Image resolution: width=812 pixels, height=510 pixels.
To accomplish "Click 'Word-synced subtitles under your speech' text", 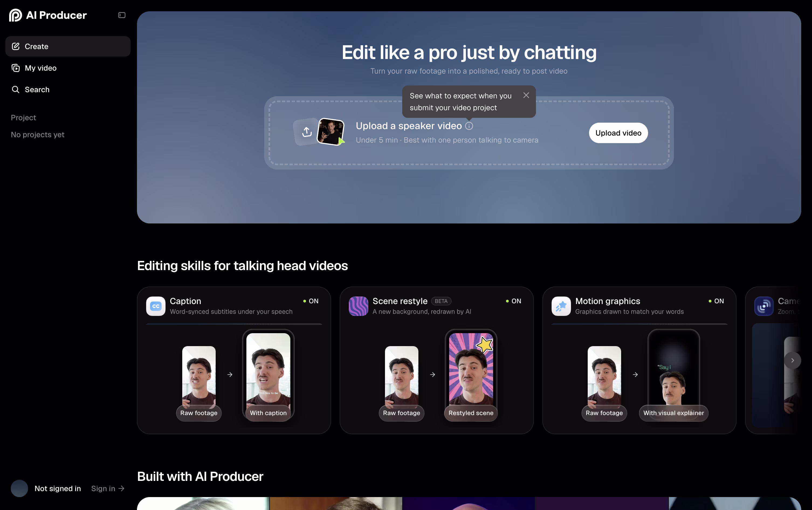I will 231,311.
